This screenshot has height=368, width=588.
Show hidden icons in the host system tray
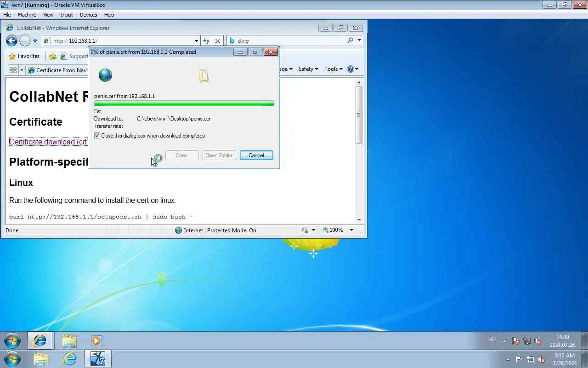tap(508, 359)
